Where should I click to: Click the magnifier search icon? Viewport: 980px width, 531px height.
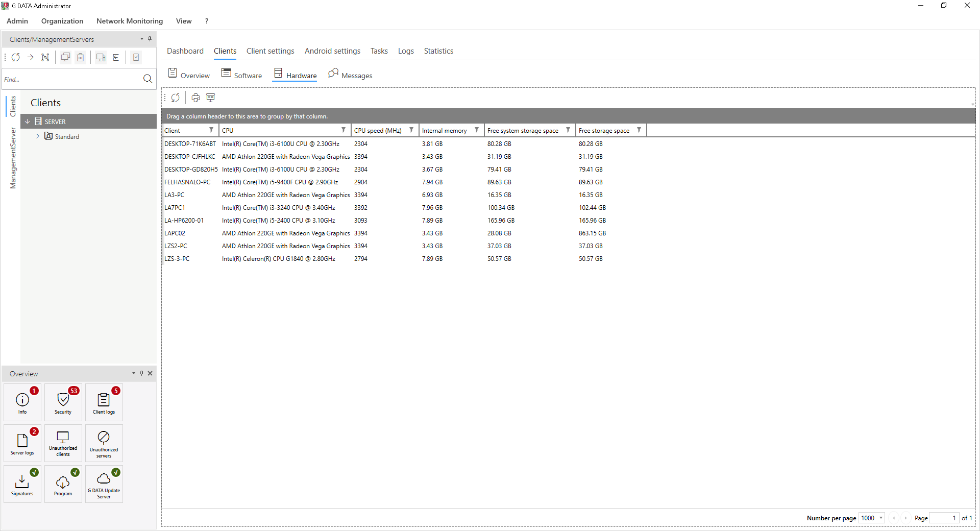[148, 79]
